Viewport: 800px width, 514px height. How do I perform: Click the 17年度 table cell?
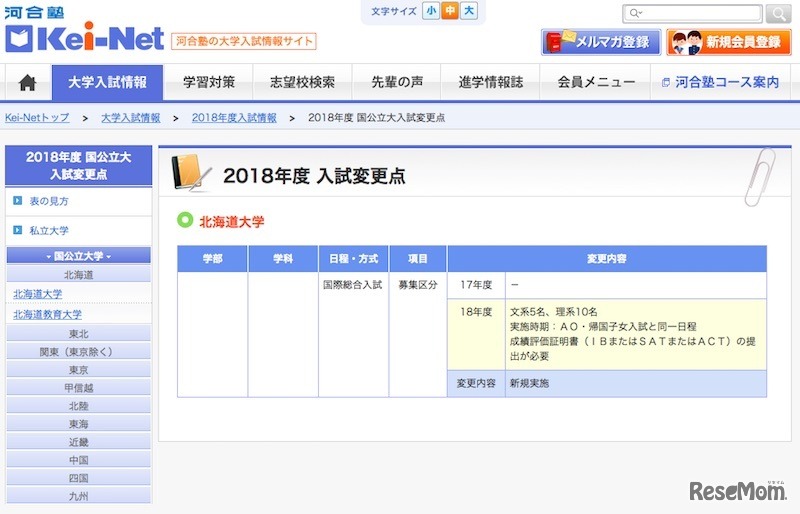click(x=476, y=285)
